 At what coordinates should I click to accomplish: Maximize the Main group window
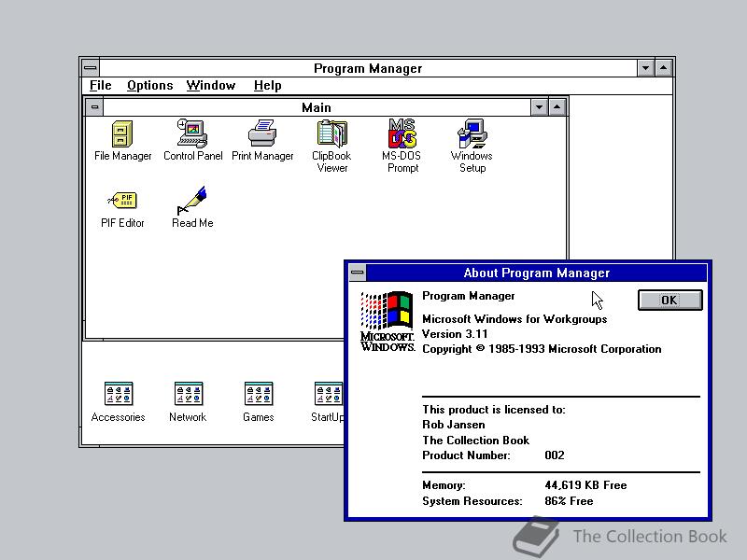pyautogui.click(x=557, y=107)
